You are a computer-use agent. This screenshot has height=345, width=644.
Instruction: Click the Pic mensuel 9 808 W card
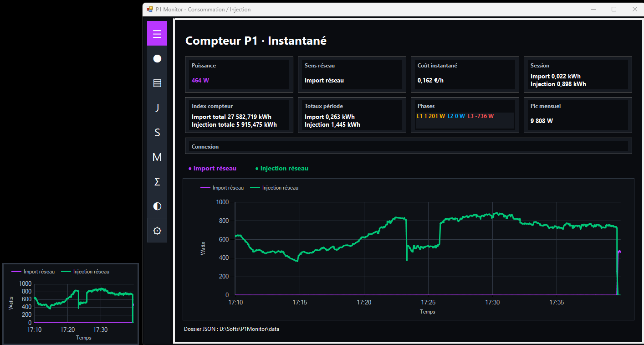pyautogui.click(x=578, y=115)
